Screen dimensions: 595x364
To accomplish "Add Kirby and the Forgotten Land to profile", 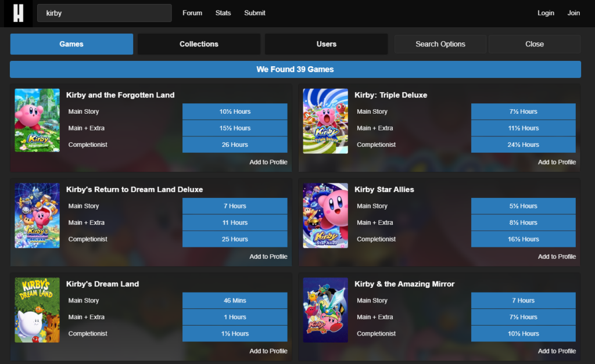I will (x=268, y=162).
